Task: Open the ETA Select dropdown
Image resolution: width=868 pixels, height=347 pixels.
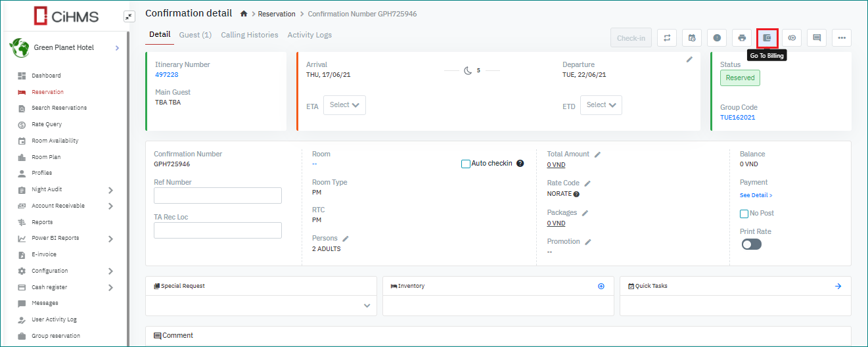Action: click(344, 105)
